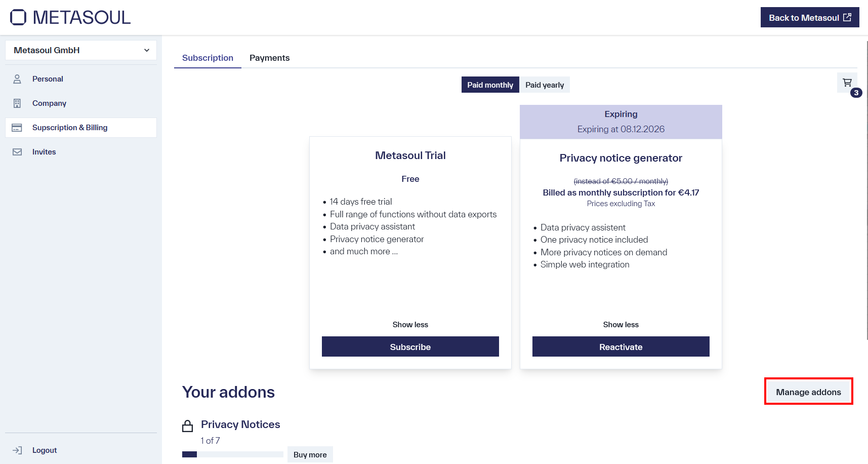Image resolution: width=868 pixels, height=464 pixels.
Task: Enable Paid yearly billing
Action: (545, 85)
